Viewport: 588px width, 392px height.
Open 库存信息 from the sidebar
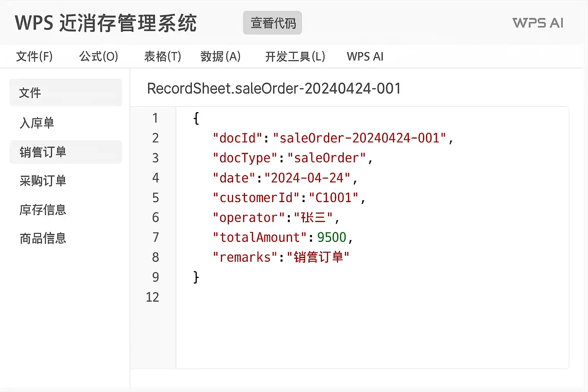tap(43, 210)
